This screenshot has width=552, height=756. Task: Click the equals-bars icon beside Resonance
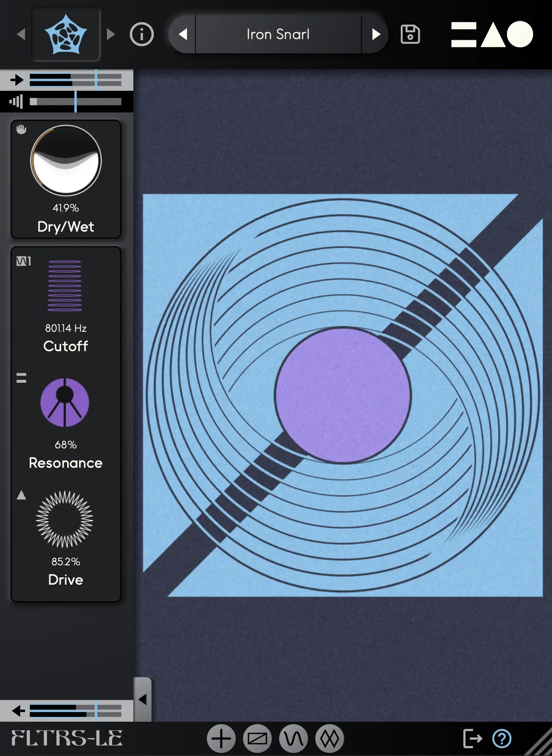click(21, 378)
